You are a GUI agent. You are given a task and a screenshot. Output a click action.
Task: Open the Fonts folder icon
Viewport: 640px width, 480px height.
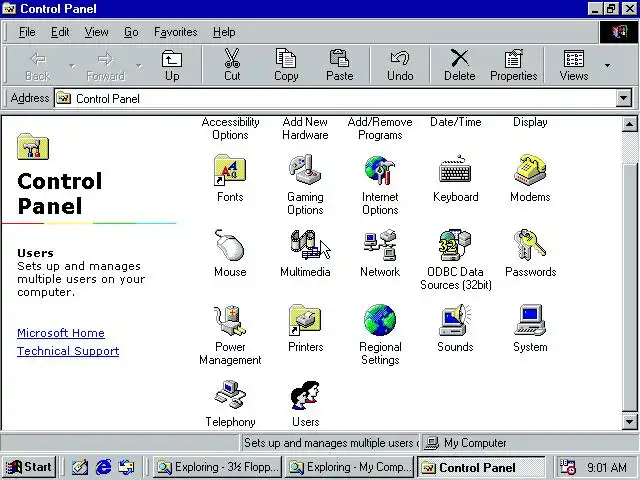coord(230,170)
